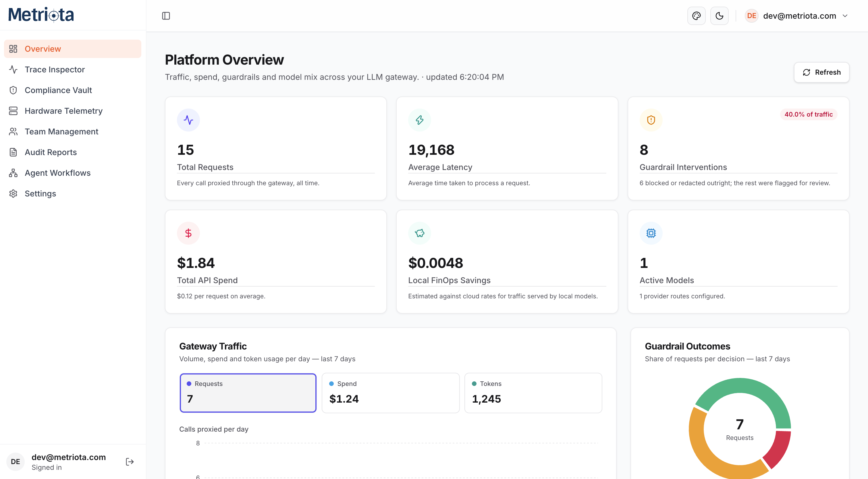
Task: Open Audit Reports section
Action: pyautogui.click(x=72, y=152)
